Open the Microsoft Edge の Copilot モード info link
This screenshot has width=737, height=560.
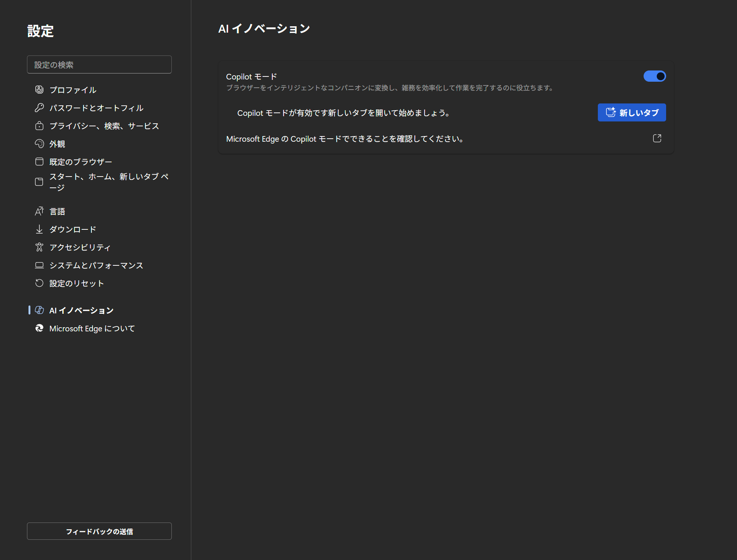(446, 139)
